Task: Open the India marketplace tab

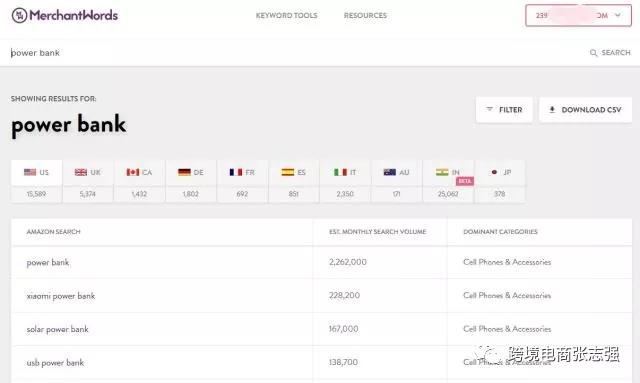Action: pos(448,182)
